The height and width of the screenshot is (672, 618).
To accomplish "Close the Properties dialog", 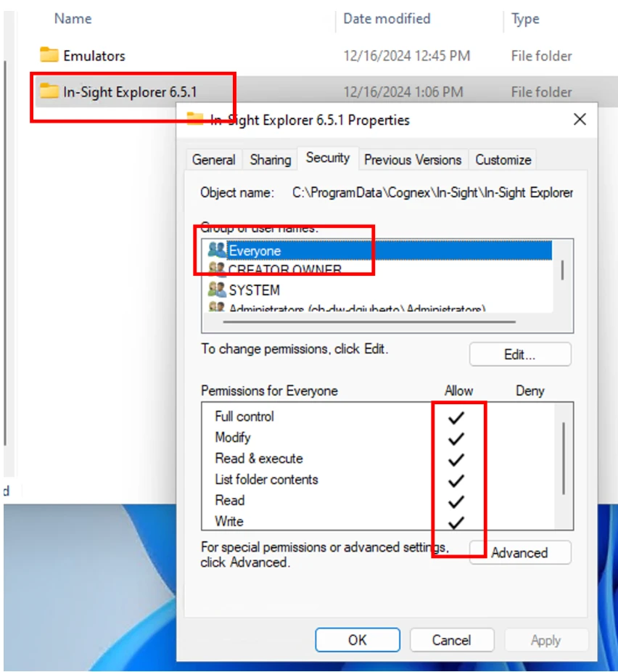I will tap(580, 119).
